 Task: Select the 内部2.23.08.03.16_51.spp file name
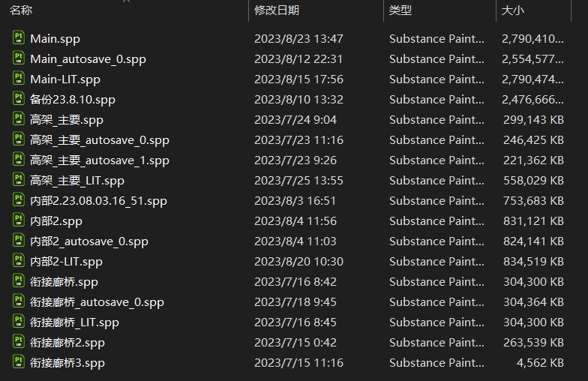(x=98, y=200)
